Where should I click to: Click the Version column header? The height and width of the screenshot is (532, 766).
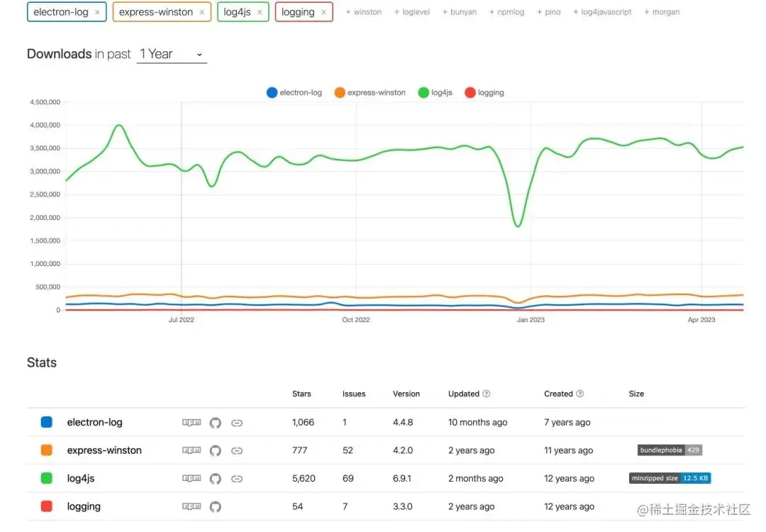point(406,394)
